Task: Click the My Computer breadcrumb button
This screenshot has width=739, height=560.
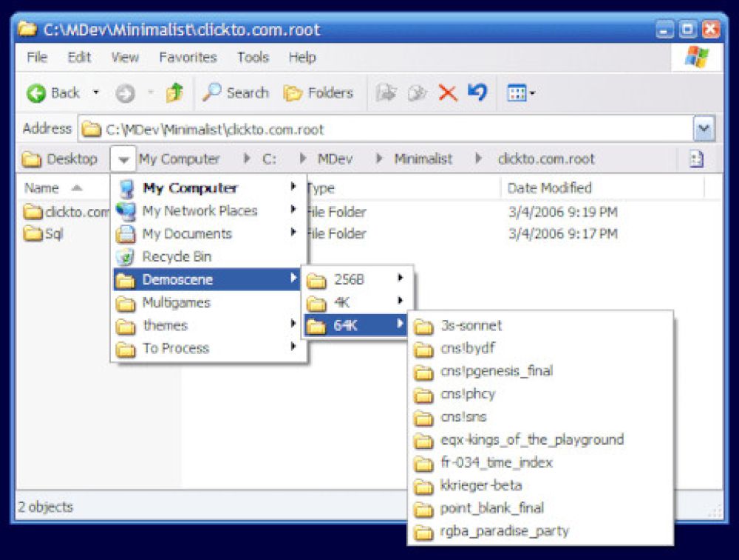Action: tap(179, 159)
